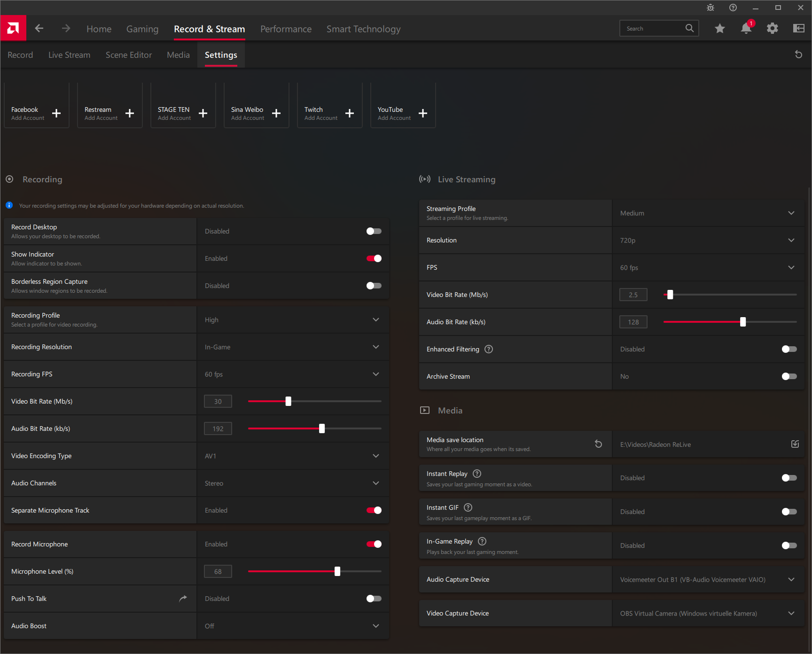812x654 pixels.
Task: Click the Microphone Level value box
Action: [x=218, y=572]
